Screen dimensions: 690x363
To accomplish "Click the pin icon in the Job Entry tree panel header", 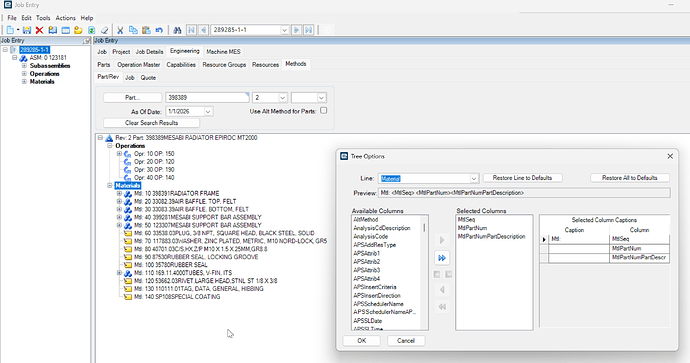I will pos(87,40).
